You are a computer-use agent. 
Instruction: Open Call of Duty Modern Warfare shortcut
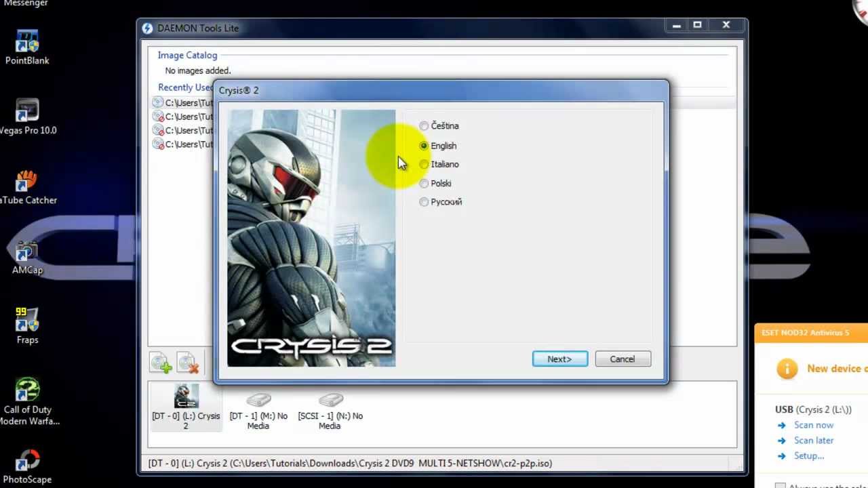click(x=27, y=402)
